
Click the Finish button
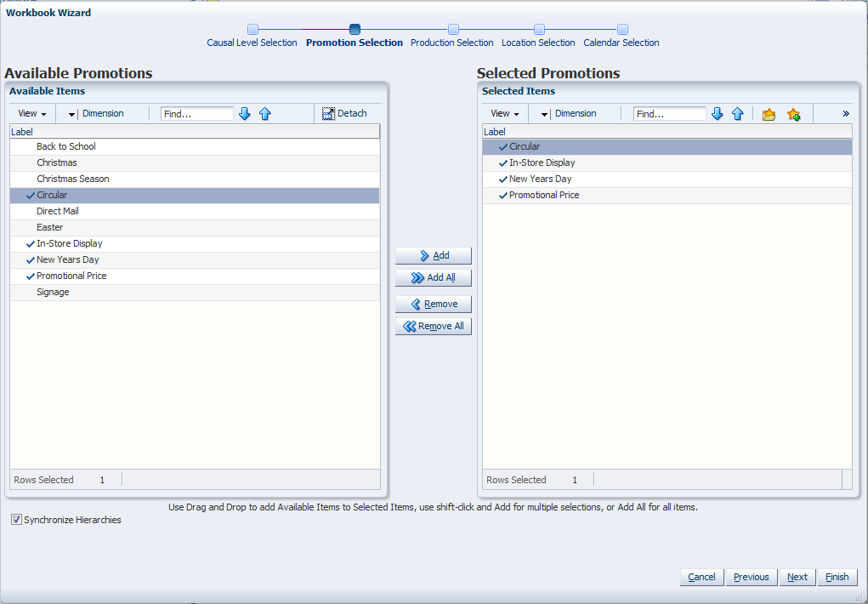837,577
